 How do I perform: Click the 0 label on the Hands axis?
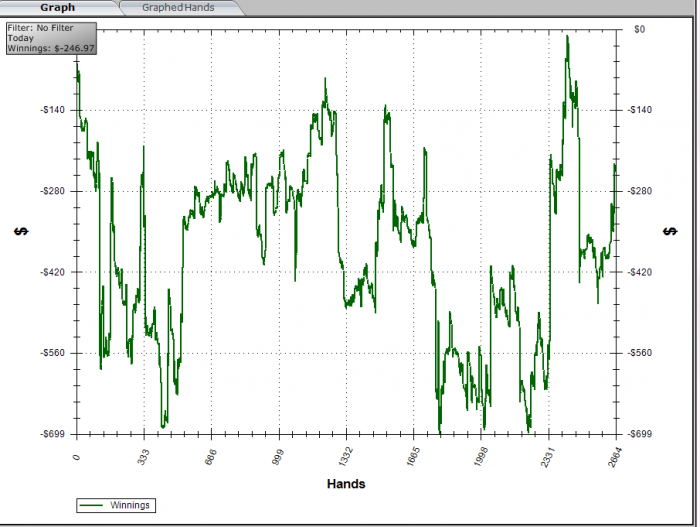point(76,457)
